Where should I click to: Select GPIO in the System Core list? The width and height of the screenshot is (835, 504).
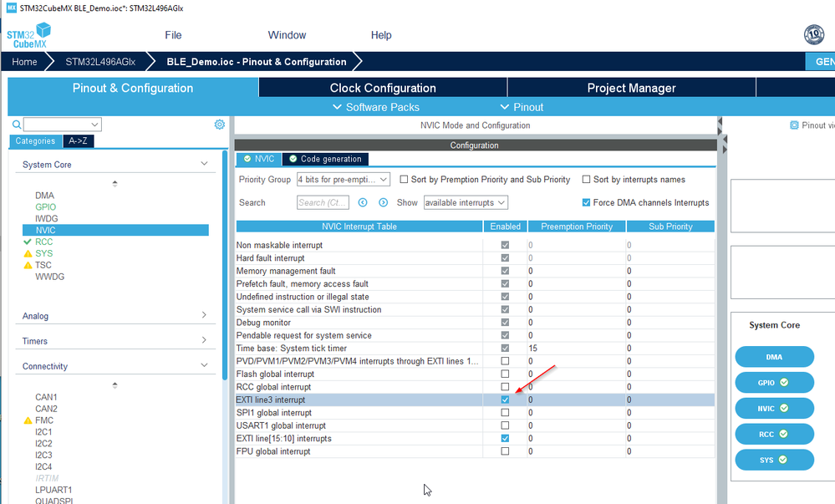pyautogui.click(x=46, y=206)
